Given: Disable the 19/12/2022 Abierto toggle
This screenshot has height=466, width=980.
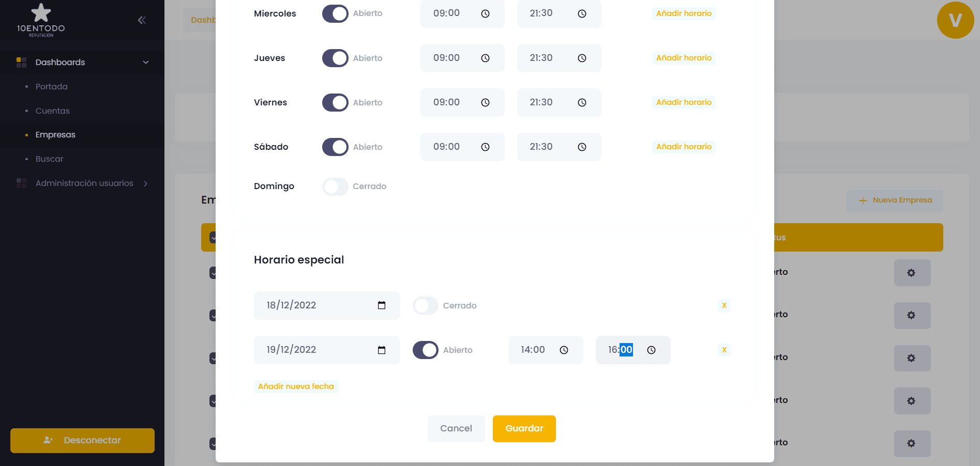Looking at the screenshot, I should [x=425, y=350].
